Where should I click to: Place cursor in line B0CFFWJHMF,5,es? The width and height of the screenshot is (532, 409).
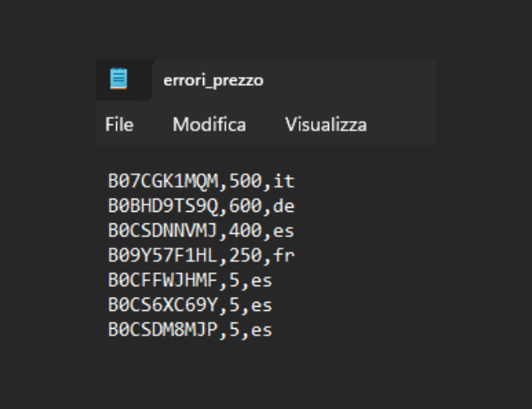[190, 280]
